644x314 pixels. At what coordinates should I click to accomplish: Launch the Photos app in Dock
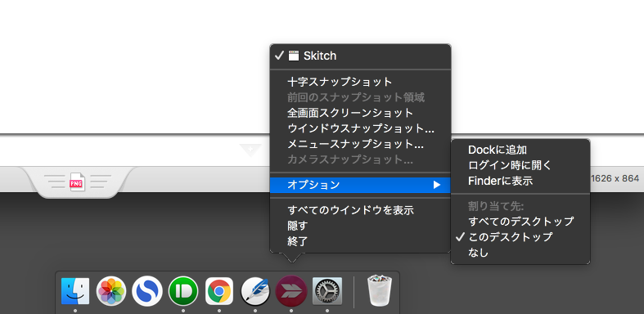pyautogui.click(x=111, y=291)
